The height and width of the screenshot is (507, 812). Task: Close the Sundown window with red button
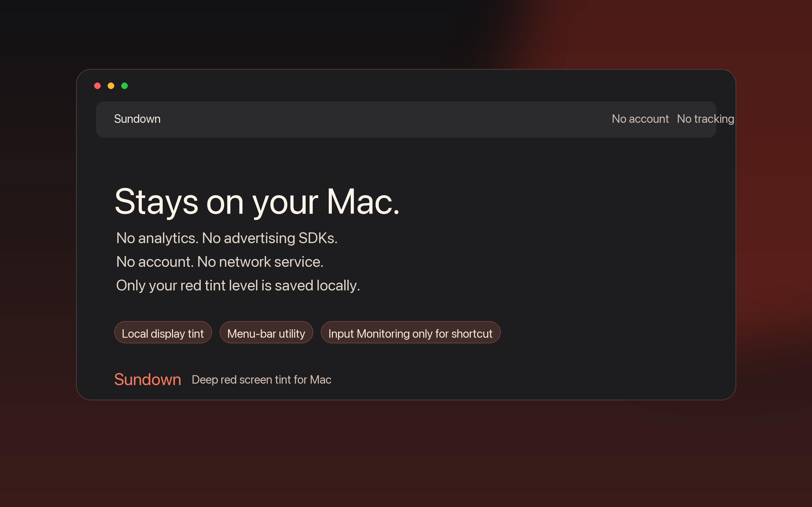point(97,86)
